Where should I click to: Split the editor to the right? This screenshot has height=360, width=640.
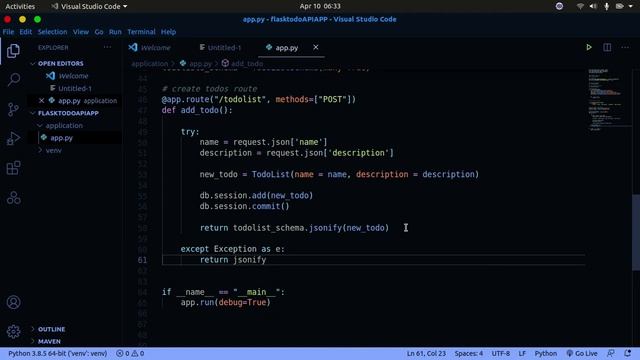tap(607, 47)
